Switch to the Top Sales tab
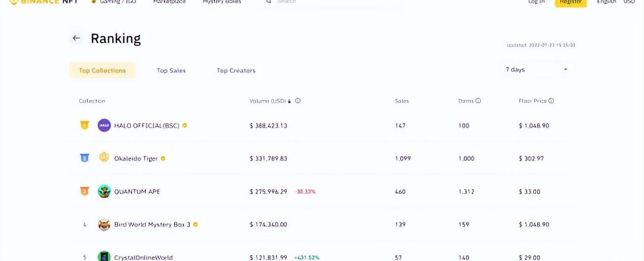The image size is (644, 261). click(171, 70)
